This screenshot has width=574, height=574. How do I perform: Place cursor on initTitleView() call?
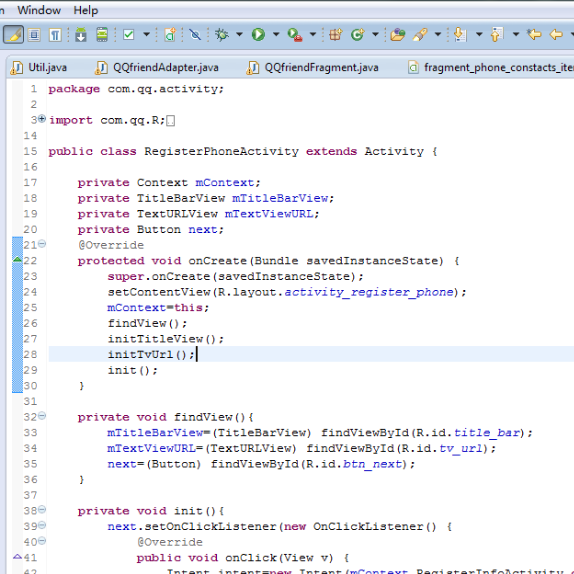pos(165,339)
